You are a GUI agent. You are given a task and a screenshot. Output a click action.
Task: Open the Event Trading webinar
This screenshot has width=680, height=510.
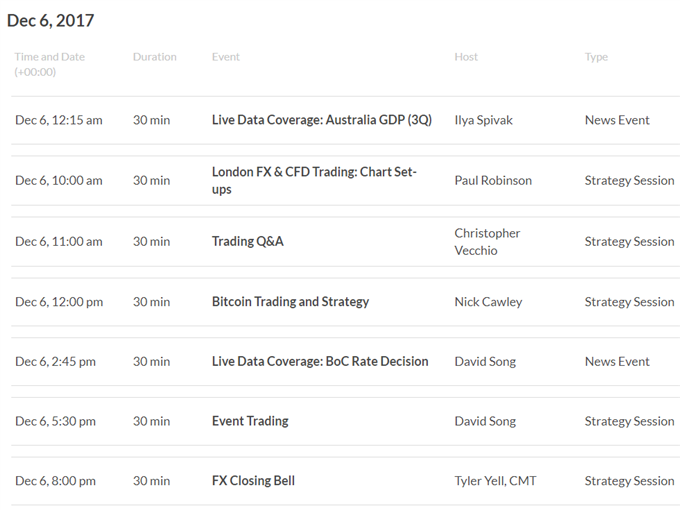[x=250, y=421]
